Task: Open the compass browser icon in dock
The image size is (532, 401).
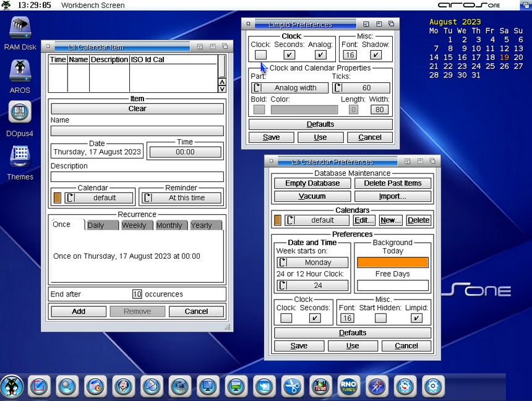Action: [377, 387]
